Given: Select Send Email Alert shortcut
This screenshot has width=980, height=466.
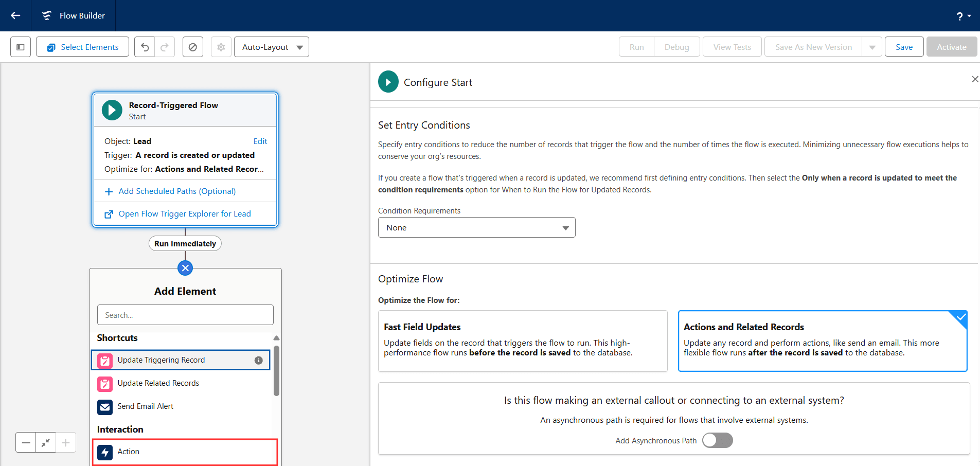Looking at the screenshot, I should click(x=181, y=406).
